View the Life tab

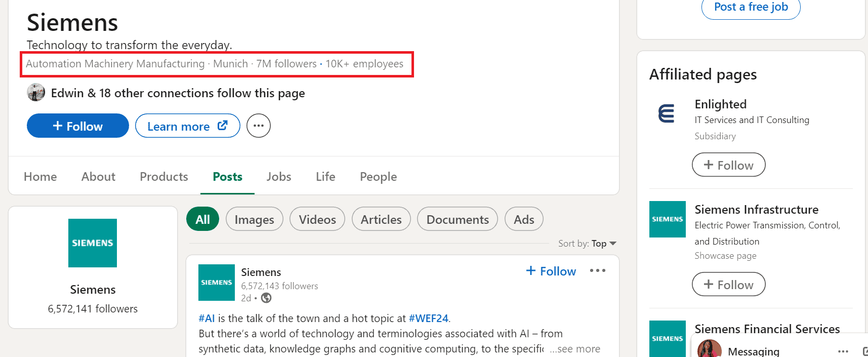[x=325, y=177]
